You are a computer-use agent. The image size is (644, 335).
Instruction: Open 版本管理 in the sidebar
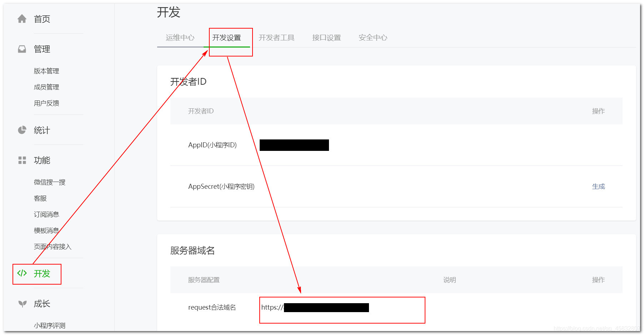(46, 71)
